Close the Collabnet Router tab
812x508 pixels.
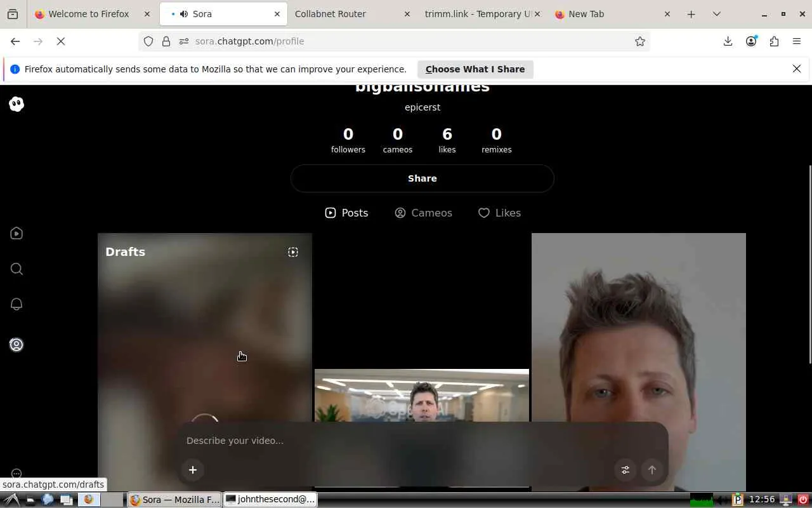click(407, 14)
